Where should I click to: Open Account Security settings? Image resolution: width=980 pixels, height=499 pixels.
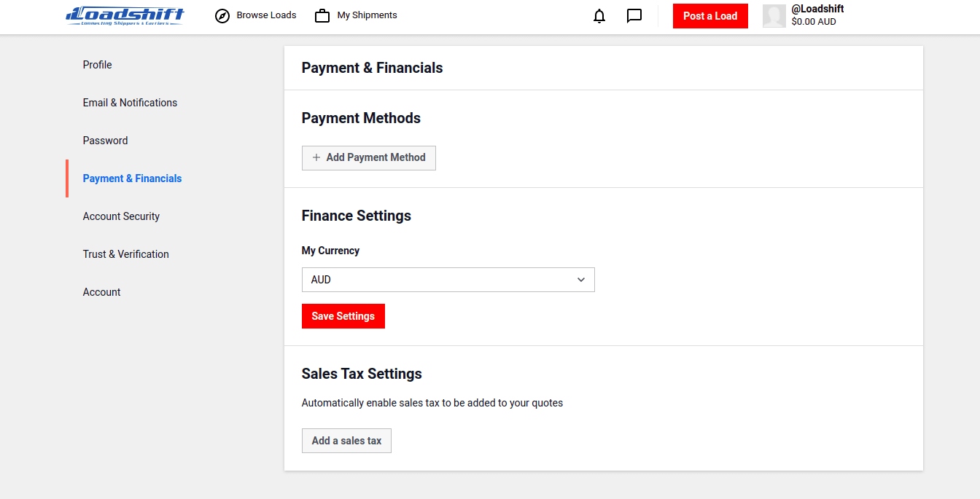point(121,216)
